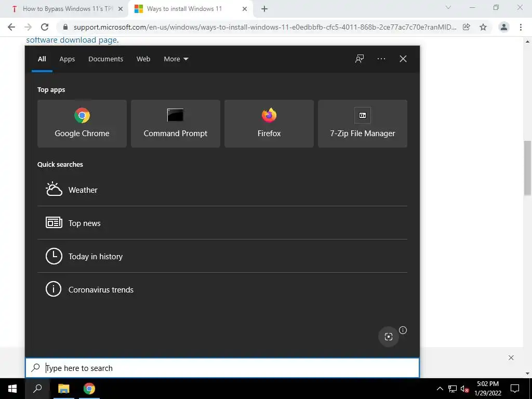Switch to the Apps search tab

67,59
